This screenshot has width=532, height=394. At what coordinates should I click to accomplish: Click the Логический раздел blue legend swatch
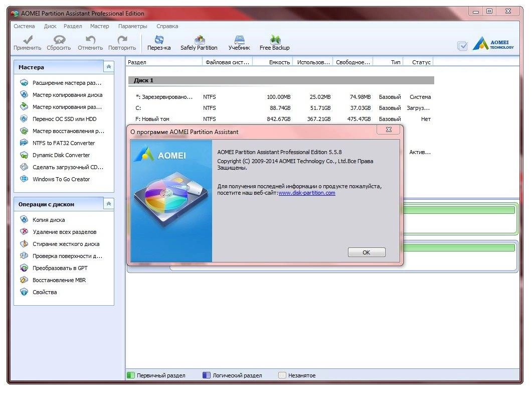click(206, 375)
